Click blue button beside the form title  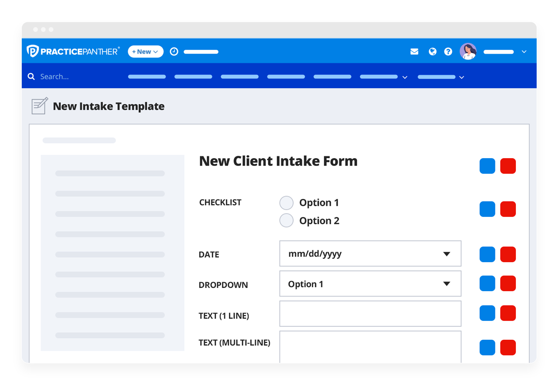(x=487, y=166)
